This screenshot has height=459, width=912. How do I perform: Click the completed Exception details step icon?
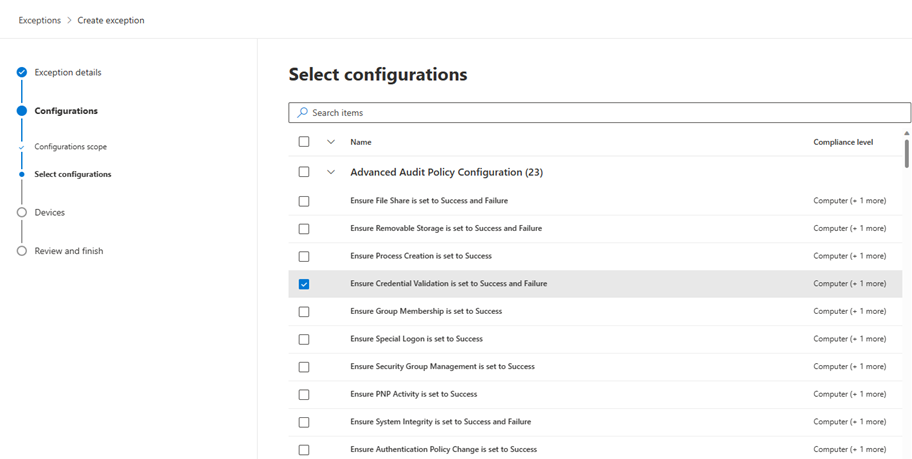21,72
